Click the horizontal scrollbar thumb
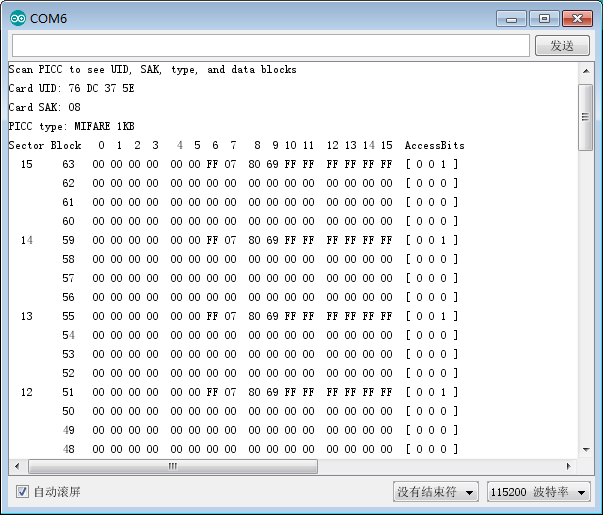Screen dimensions: 603x515 [x=173, y=466]
